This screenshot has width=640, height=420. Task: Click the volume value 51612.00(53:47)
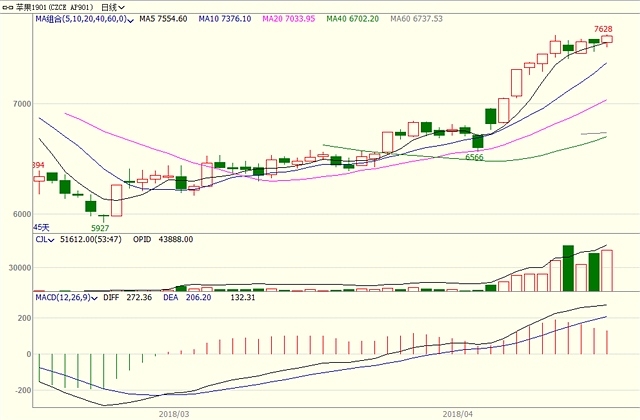tap(91, 240)
